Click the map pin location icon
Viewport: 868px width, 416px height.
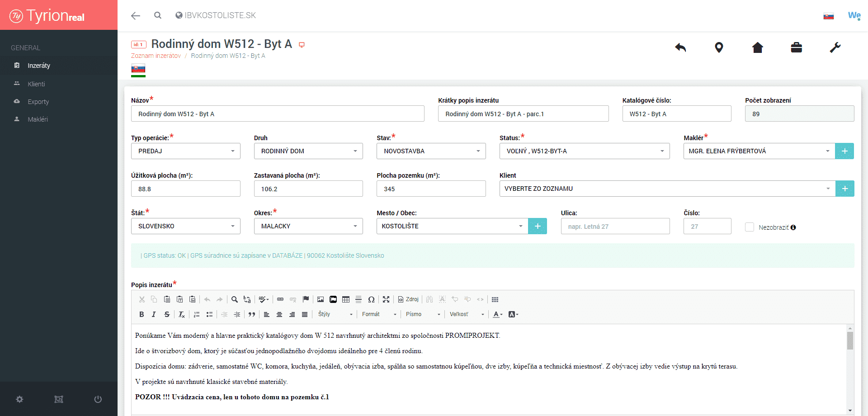click(719, 47)
